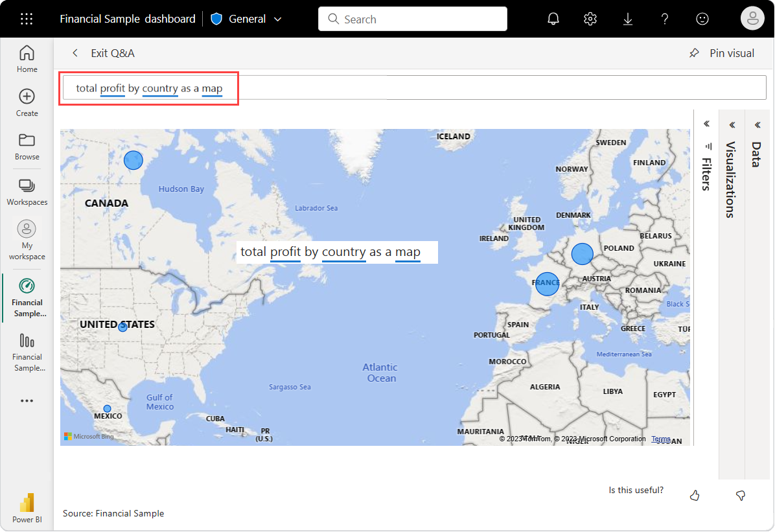Give a thumbs down to the Q&A result
775x532 pixels.
coord(740,495)
